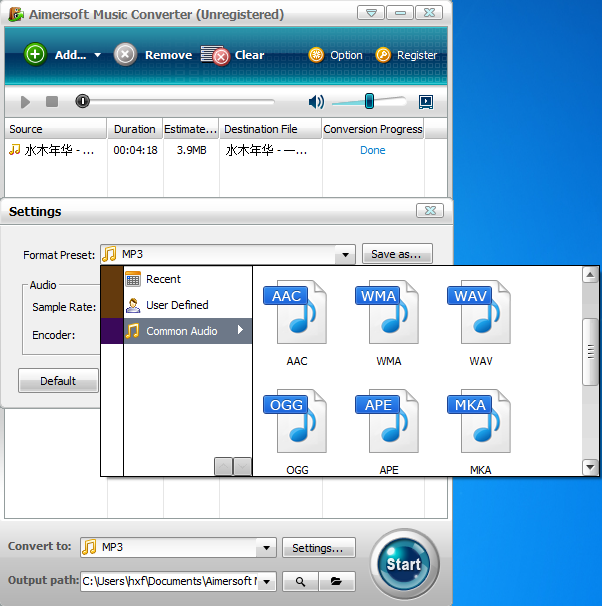Click the 00:04:18 duration cell
The height and width of the screenshot is (606, 602).
[x=135, y=150]
